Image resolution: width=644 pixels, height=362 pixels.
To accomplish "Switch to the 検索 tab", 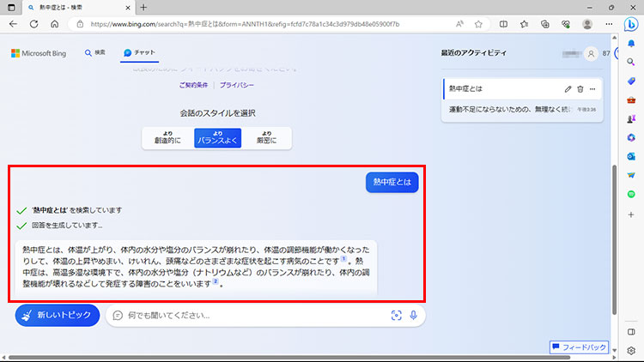I will tap(95, 53).
